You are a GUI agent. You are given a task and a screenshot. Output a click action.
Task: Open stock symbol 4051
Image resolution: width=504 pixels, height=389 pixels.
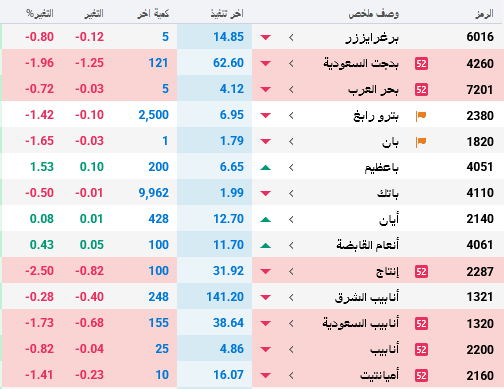click(x=480, y=167)
